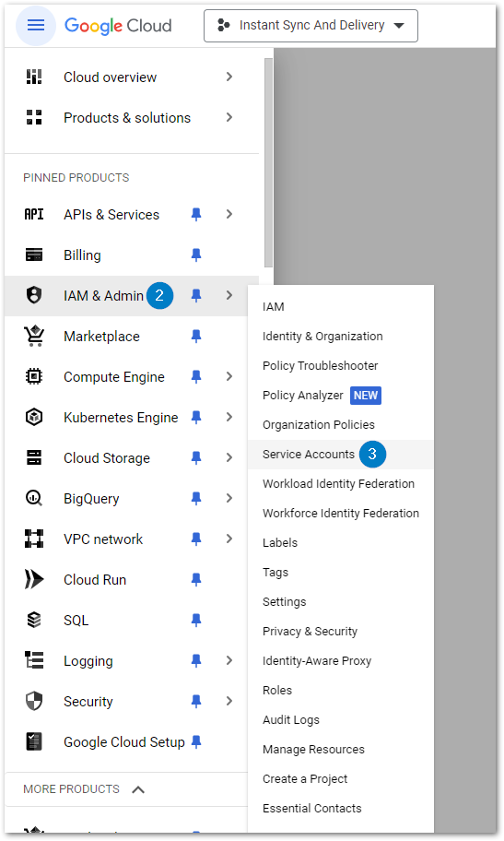Unpin Cloud Run via pin icon

point(196,579)
